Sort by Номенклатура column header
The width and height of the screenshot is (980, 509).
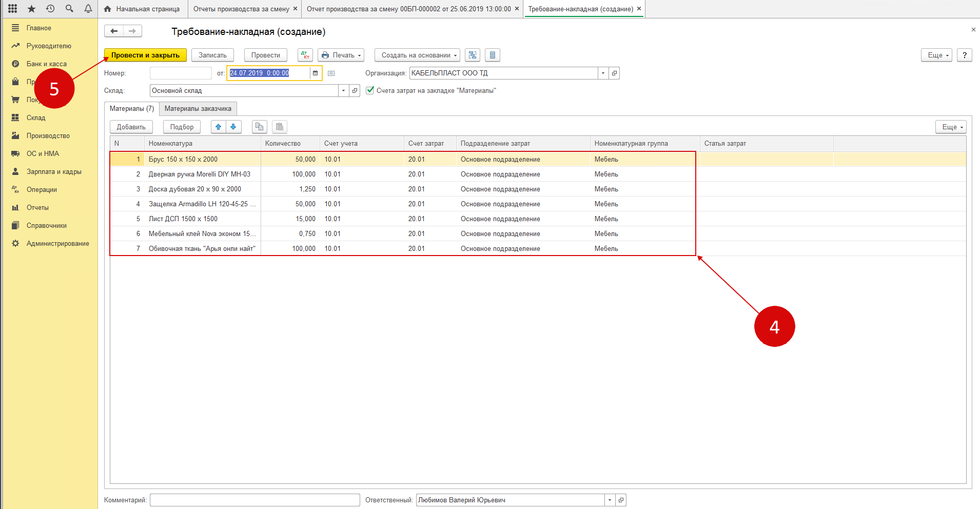pos(203,143)
